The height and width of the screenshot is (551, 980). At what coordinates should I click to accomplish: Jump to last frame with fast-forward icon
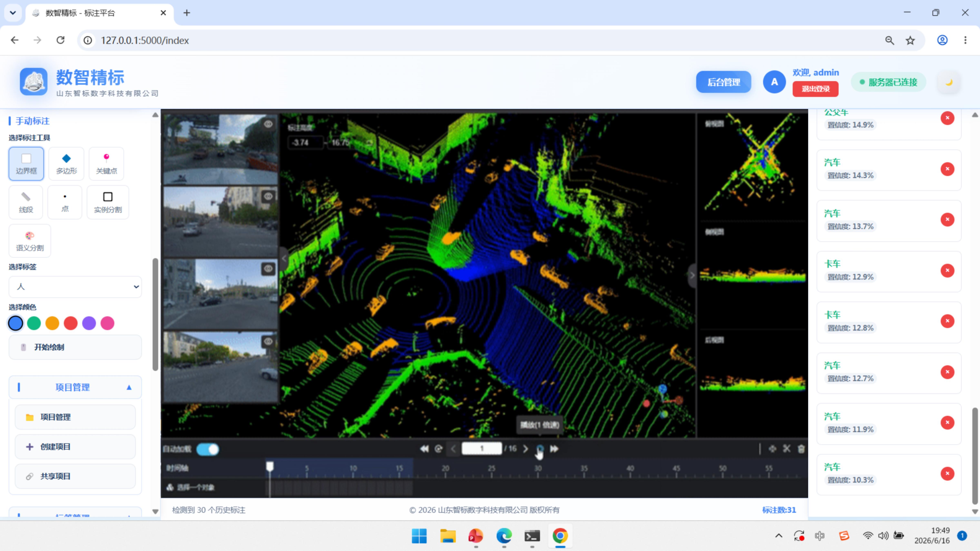(x=554, y=449)
